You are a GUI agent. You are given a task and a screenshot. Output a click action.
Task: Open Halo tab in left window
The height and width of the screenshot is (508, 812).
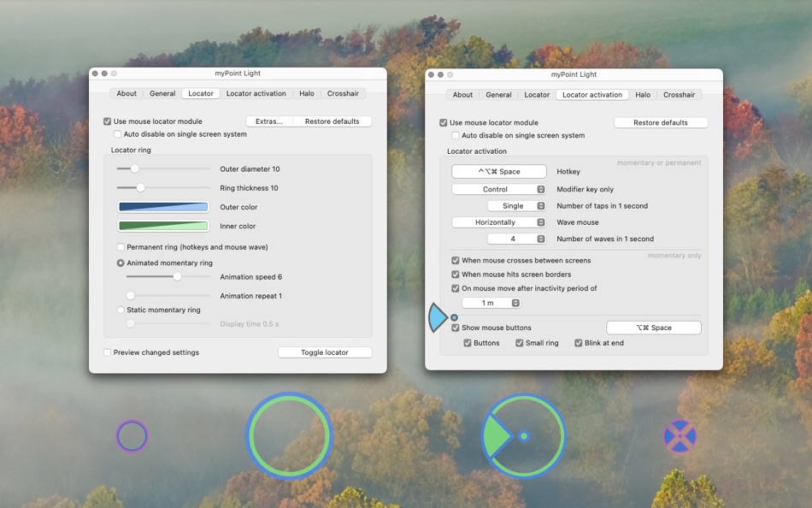coord(307,93)
